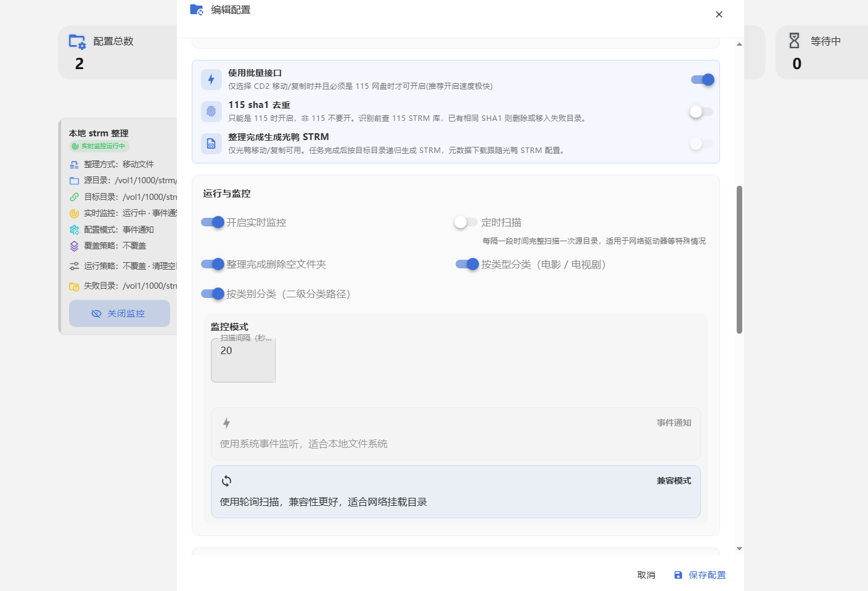Click the gear icon beside 配置模式
Viewport: 868px width, 591px height.
coord(74,229)
